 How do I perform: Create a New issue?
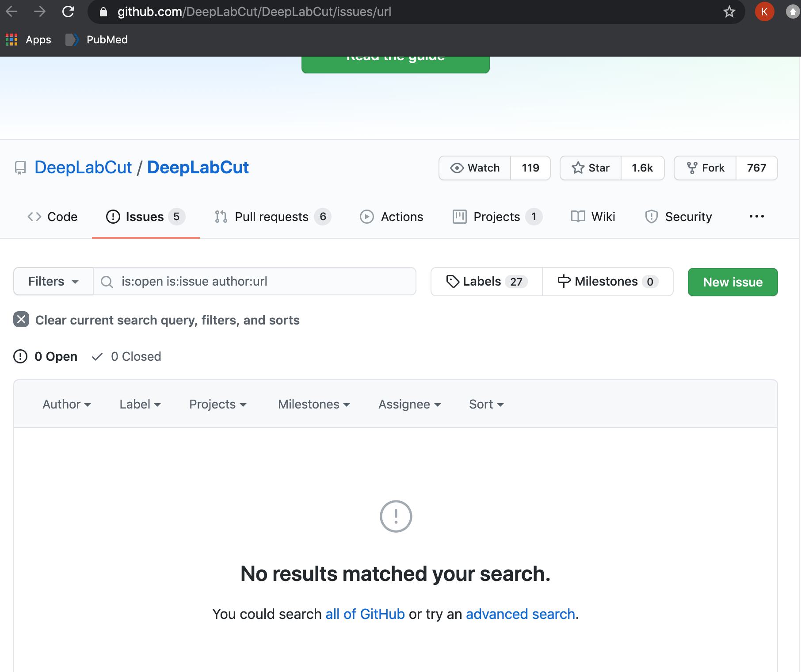click(732, 282)
